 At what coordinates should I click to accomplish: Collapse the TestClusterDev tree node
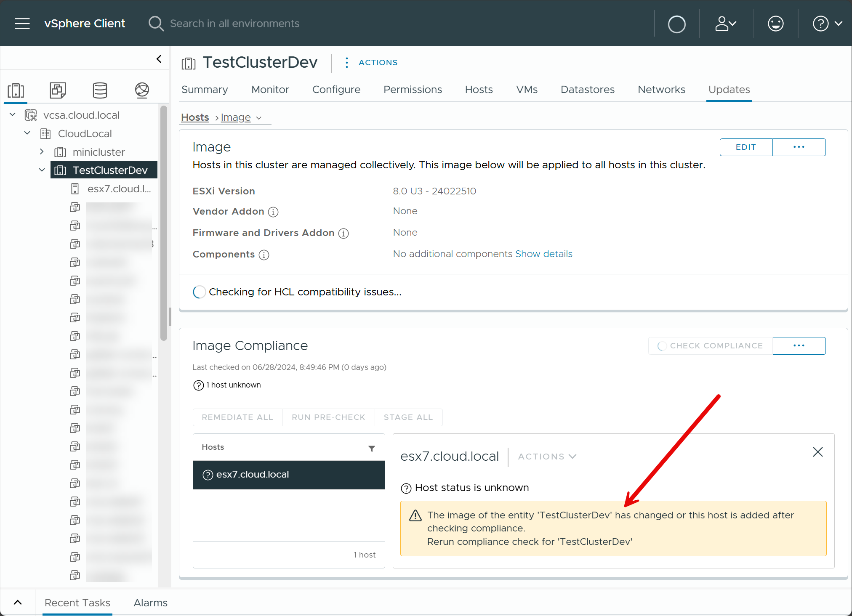[x=42, y=170]
